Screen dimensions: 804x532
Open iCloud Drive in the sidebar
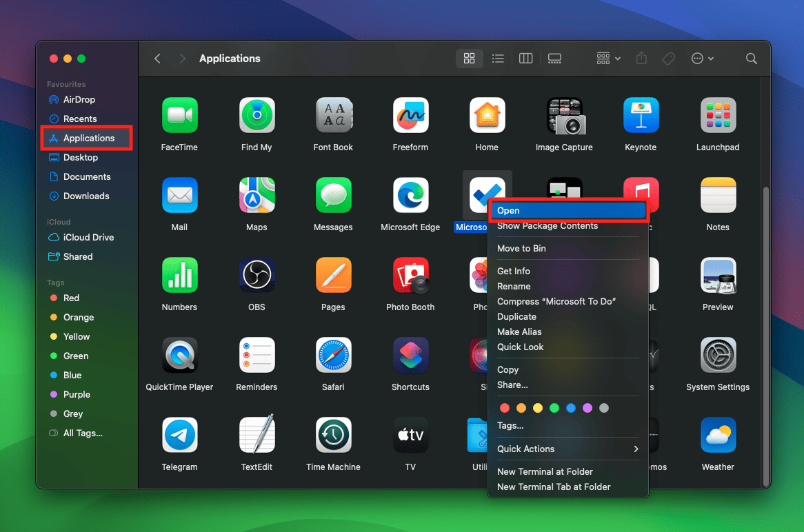(x=86, y=237)
